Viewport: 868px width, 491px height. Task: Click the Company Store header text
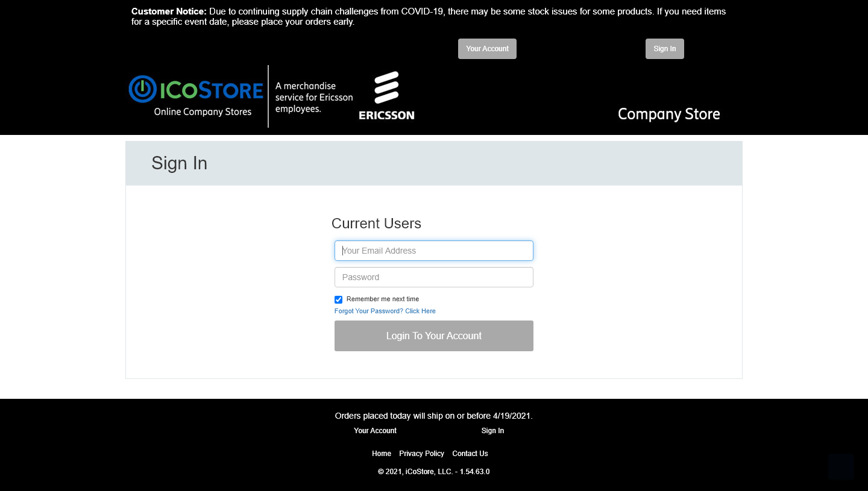pyautogui.click(x=668, y=114)
